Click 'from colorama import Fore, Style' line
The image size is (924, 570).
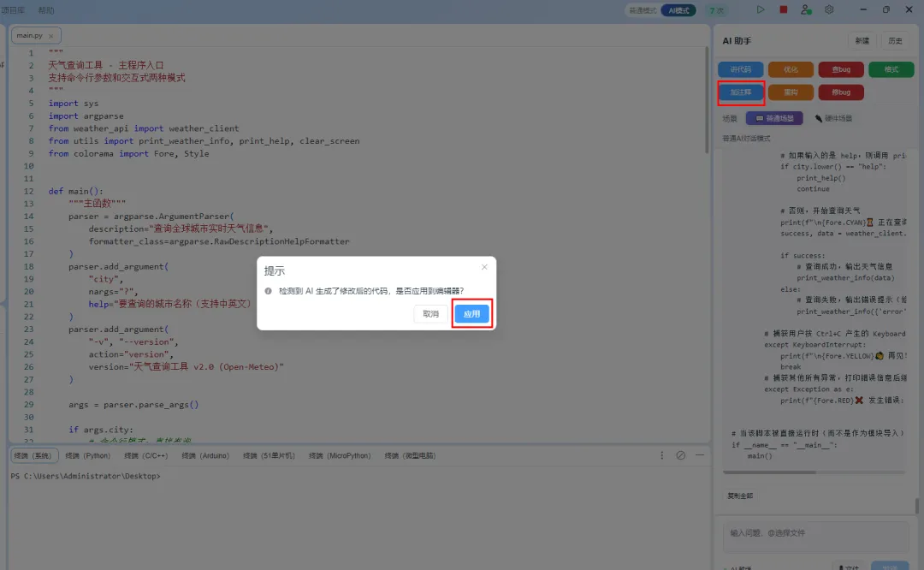tap(128, 153)
